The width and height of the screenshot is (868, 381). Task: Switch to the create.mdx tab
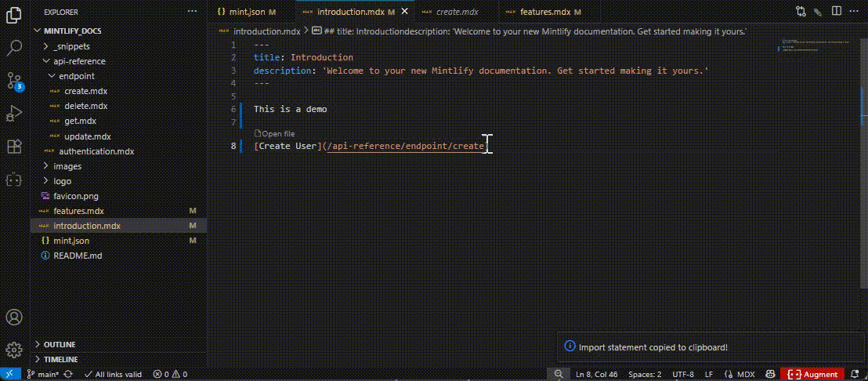pos(458,12)
